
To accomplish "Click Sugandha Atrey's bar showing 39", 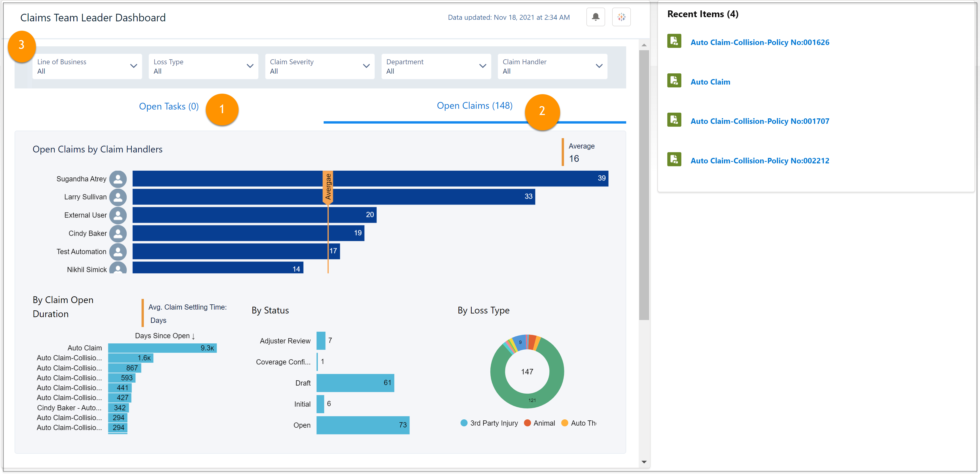I will (x=370, y=178).
